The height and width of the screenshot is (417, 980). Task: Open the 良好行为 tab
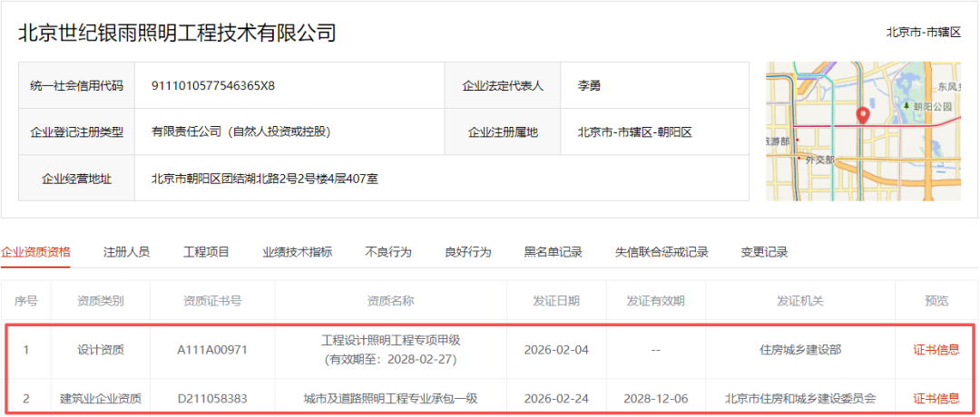click(x=468, y=252)
